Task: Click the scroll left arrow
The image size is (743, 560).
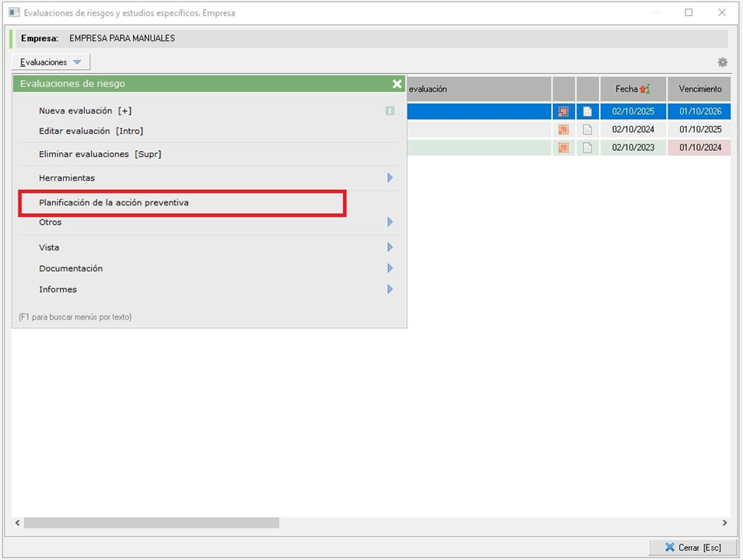Action: [18, 523]
